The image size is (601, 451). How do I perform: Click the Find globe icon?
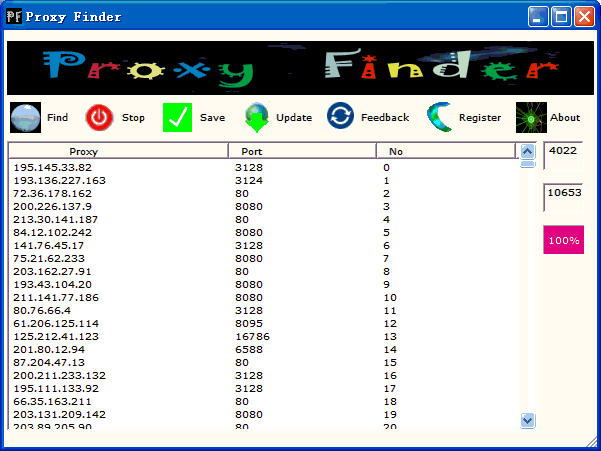click(x=25, y=118)
